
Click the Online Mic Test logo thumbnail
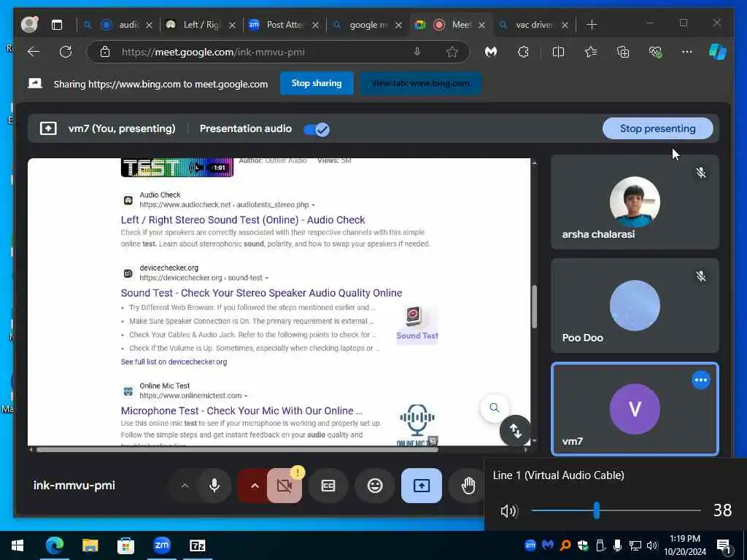pyautogui.click(x=417, y=424)
